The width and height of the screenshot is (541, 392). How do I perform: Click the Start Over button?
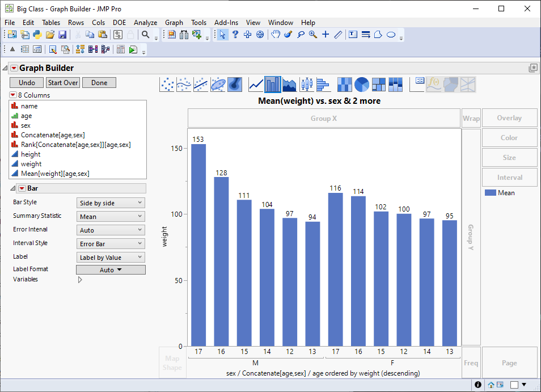click(x=63, y=82)
